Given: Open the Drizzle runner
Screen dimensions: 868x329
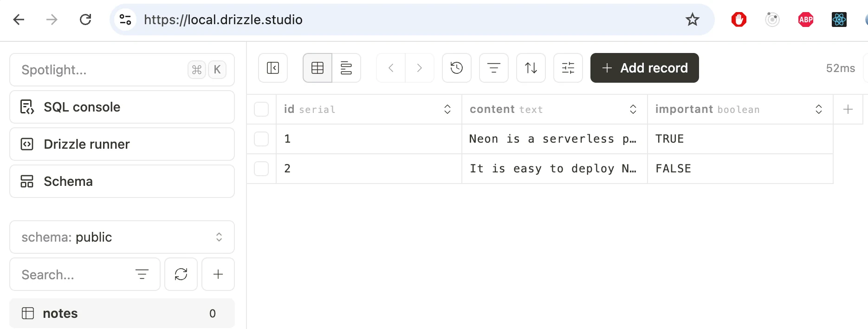Looking at the screenshot, I should point(122,144).
